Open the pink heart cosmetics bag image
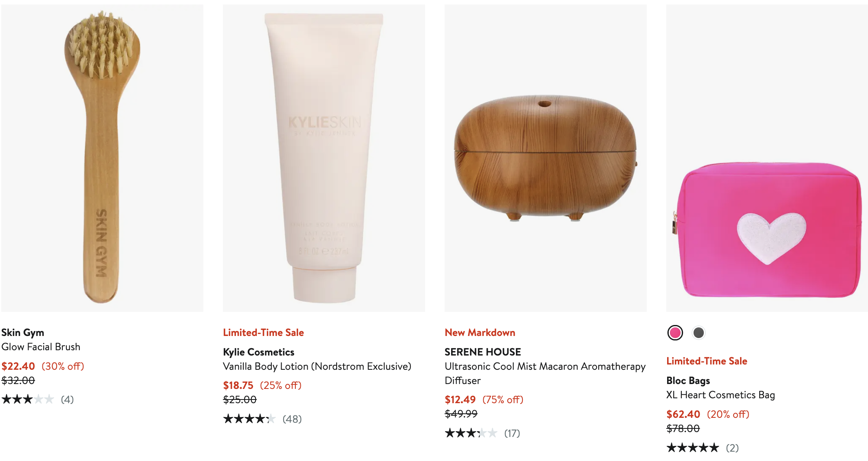 click(767, 158)
